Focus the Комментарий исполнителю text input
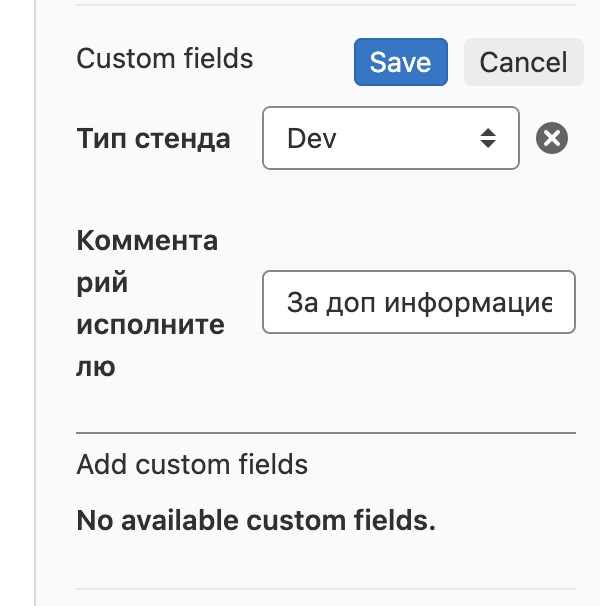600x606 pixels. (418, 301)
